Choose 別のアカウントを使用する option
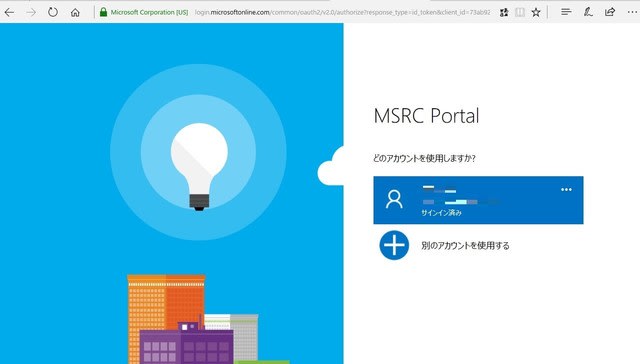The width and height of the screenshot is (640, 364). [x=465, y=246]
